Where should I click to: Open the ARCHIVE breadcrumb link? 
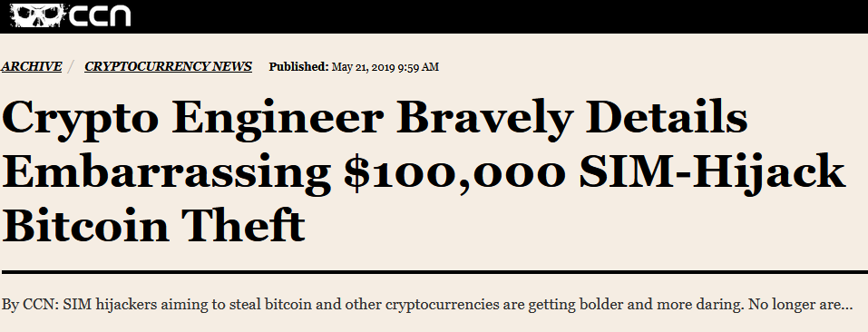(31, 66)
